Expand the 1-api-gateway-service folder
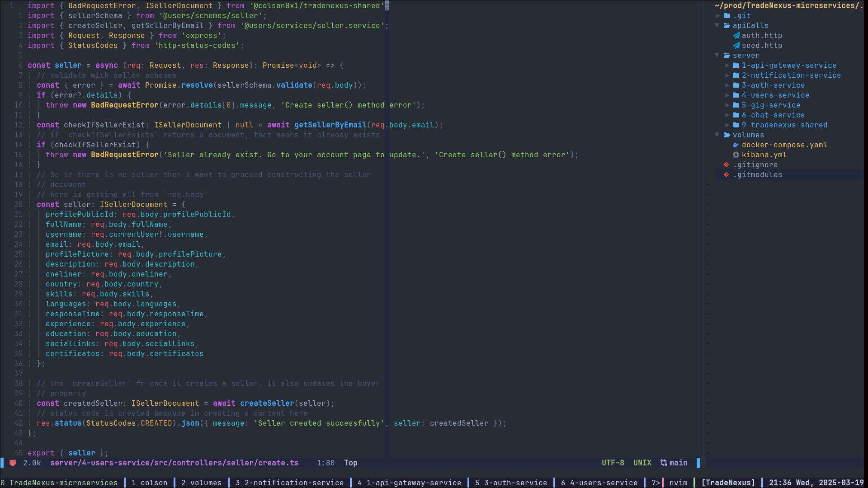This screenshot has width=868, height=488. point(727,66)
